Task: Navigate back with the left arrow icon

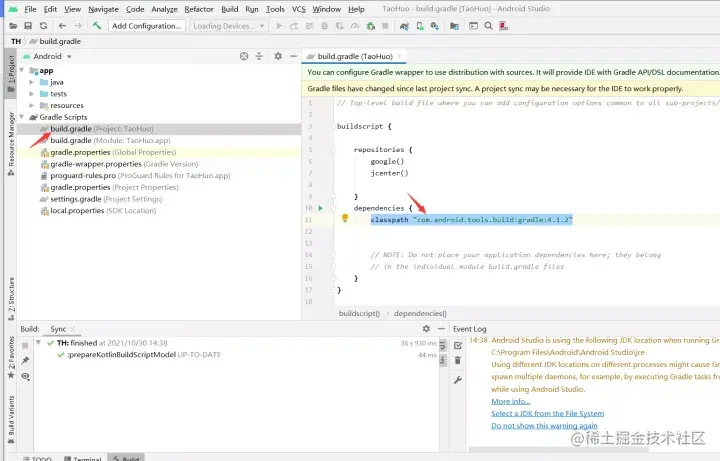Action: tap(62, 26)
